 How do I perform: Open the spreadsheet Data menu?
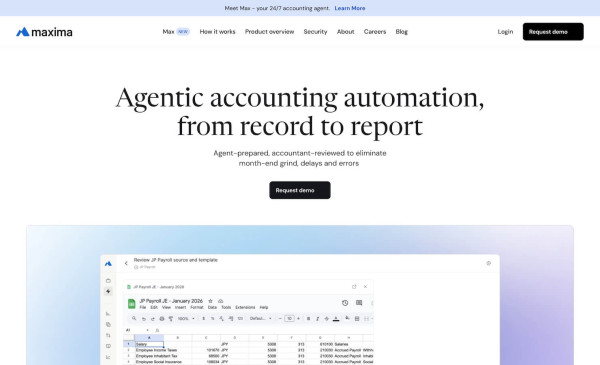click(212, 307)
